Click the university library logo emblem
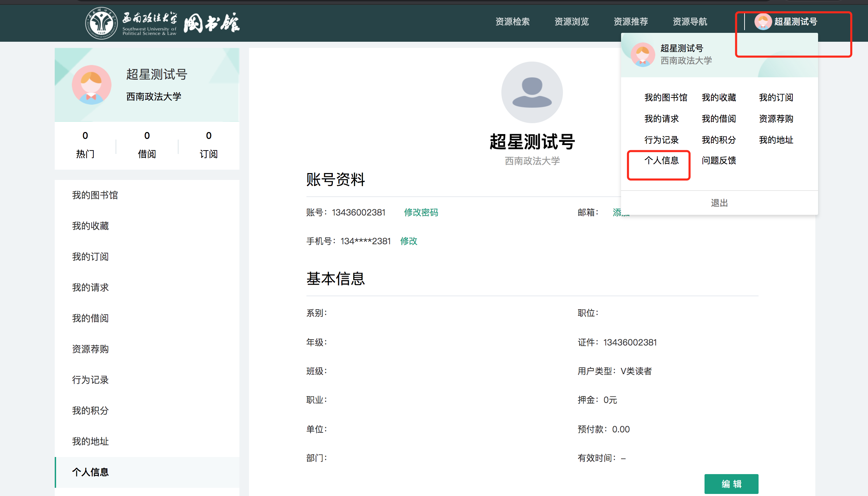Screen dimensions: 868x496 click(101, 23)
